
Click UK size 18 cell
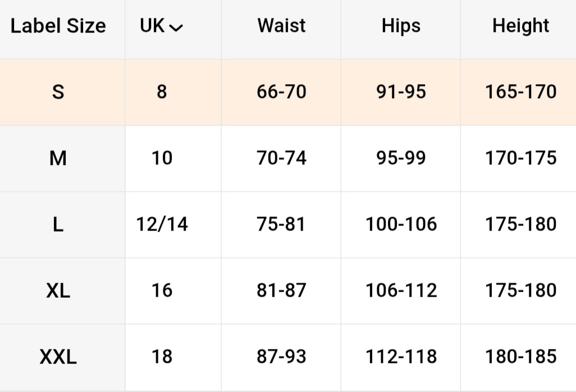pos(162,357)
